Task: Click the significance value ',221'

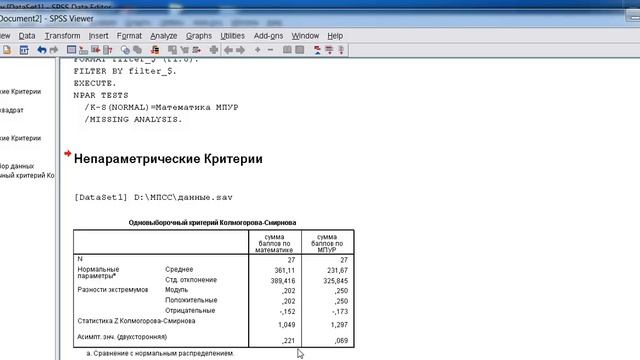Action: coord(288,340)
